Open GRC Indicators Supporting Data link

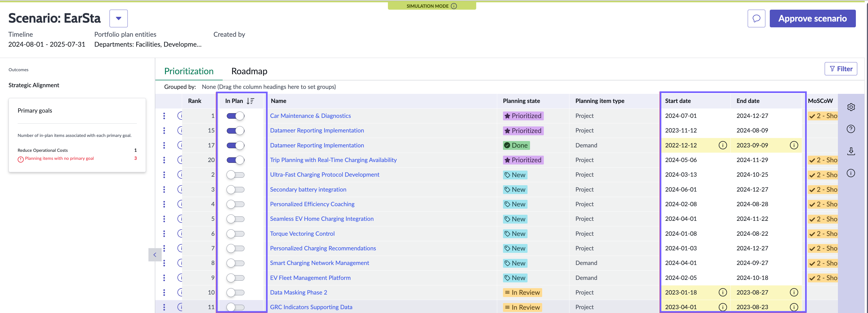click(x=311, y=307)
